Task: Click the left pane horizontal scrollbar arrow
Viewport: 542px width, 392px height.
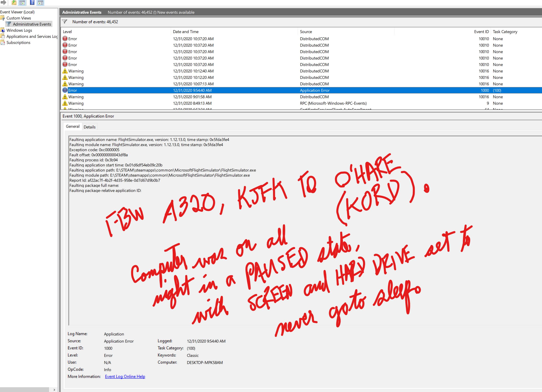Action: tap(55, 390)
